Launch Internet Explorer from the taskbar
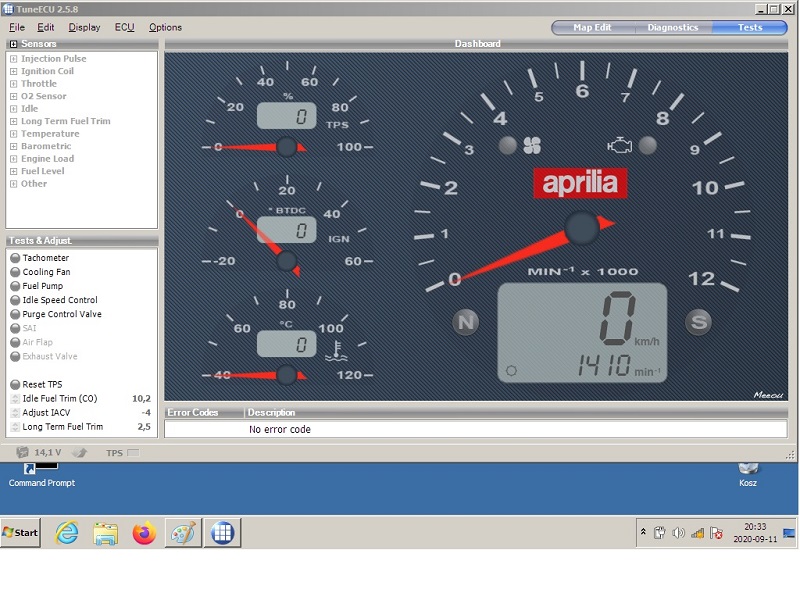Image resolution: width=800 pixels, height=600 pixels. (x=67, y=533)
